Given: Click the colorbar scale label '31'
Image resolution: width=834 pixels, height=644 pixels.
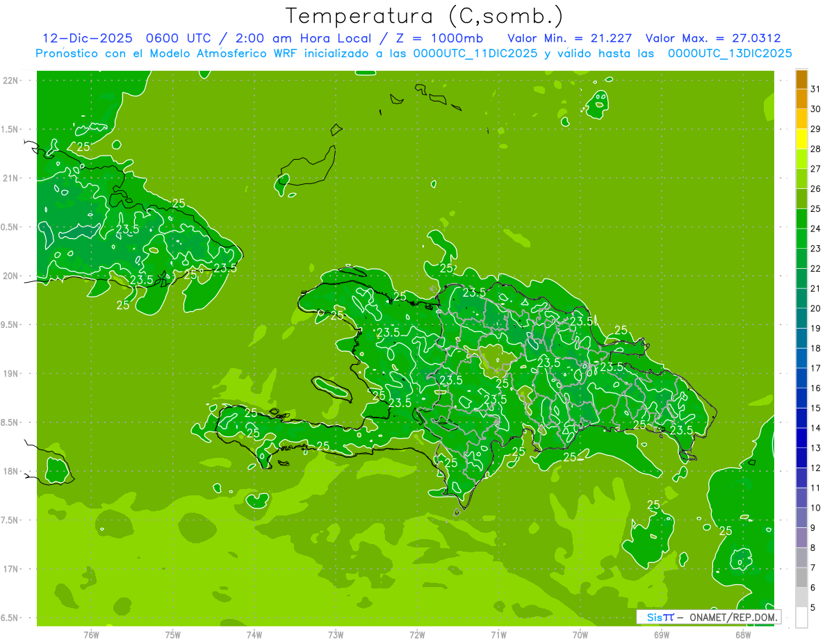Looking at the screenshot, I should [x=816, y=89].
